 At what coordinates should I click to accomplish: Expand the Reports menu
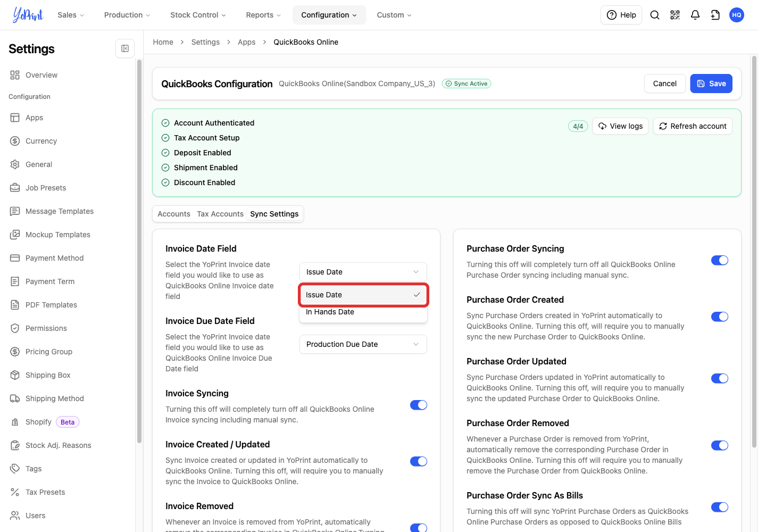coord(263,15)
